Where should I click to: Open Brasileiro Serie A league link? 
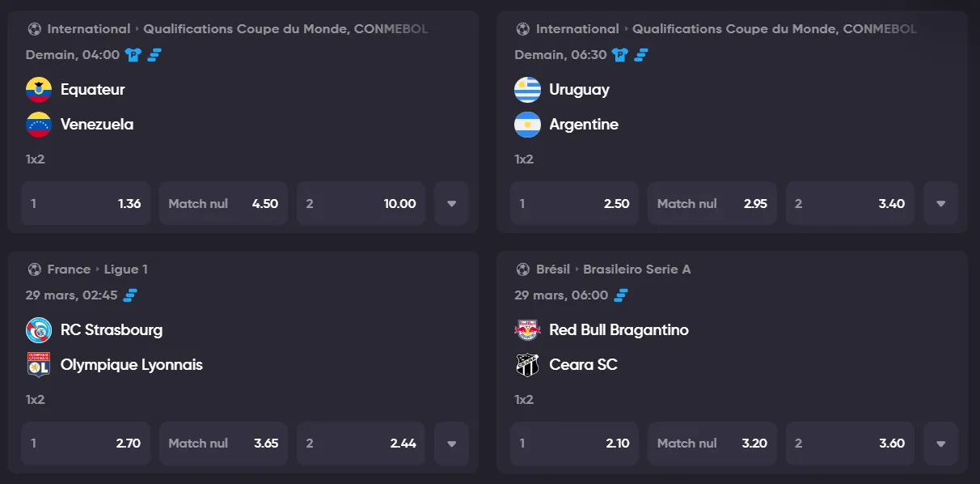[x=636, y=270]
